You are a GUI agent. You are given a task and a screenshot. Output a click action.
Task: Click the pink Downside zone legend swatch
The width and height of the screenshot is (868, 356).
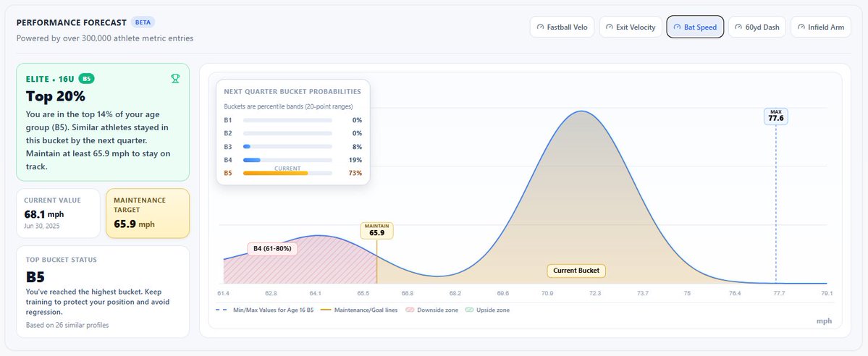tap(410, 310)
